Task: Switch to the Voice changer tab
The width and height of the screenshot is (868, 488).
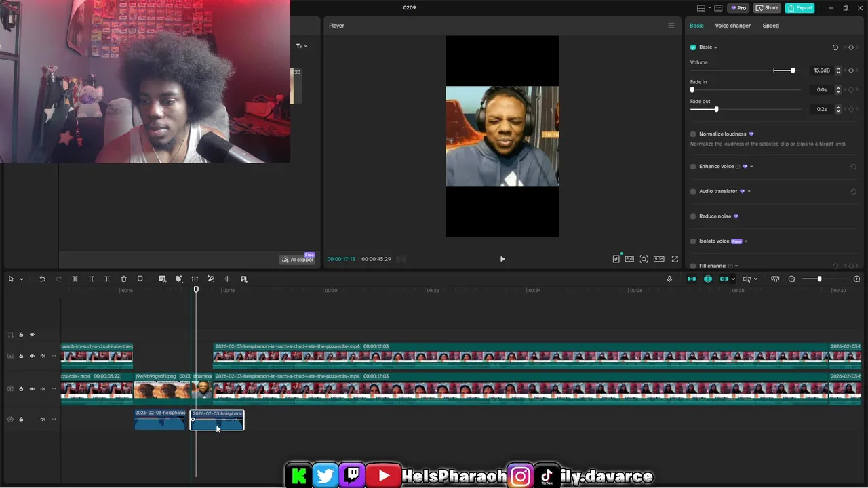Action: (732, 26)
